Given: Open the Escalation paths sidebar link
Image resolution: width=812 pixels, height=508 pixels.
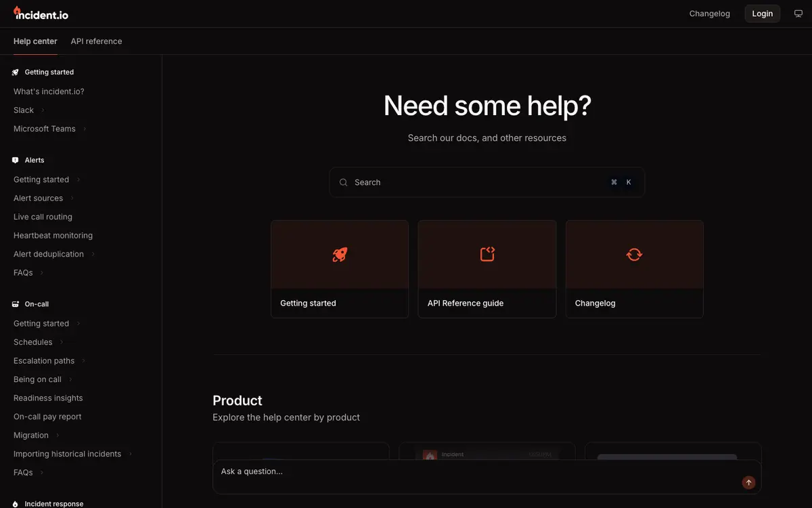Looking at the screenshot, I should tap(44, 361).
